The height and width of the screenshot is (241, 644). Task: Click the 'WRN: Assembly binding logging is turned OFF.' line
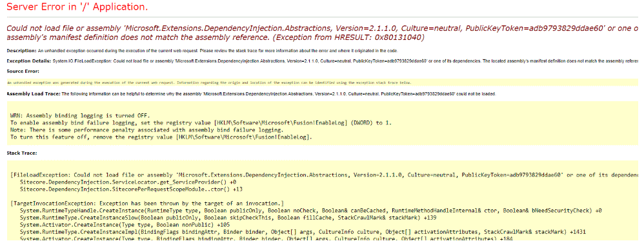coord(80,115)
